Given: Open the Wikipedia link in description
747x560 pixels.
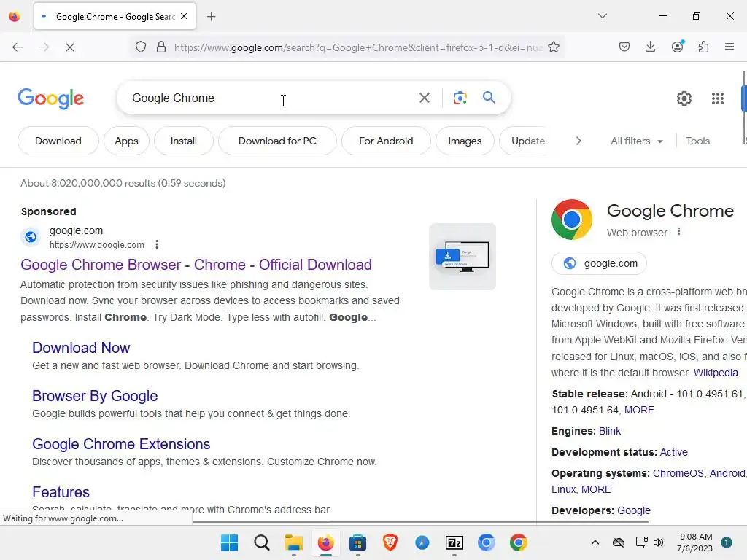Looking at the screenshot, I should tap(716, 373).
